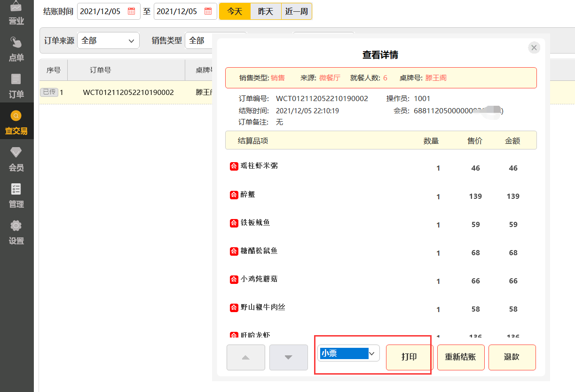Open the 营业 sidebar icon

point(16,13)
